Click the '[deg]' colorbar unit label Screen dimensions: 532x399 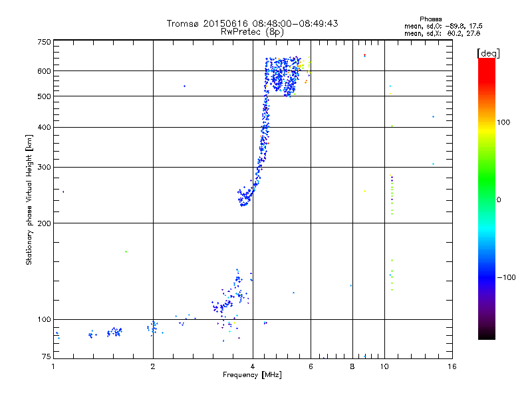point(488,53)
